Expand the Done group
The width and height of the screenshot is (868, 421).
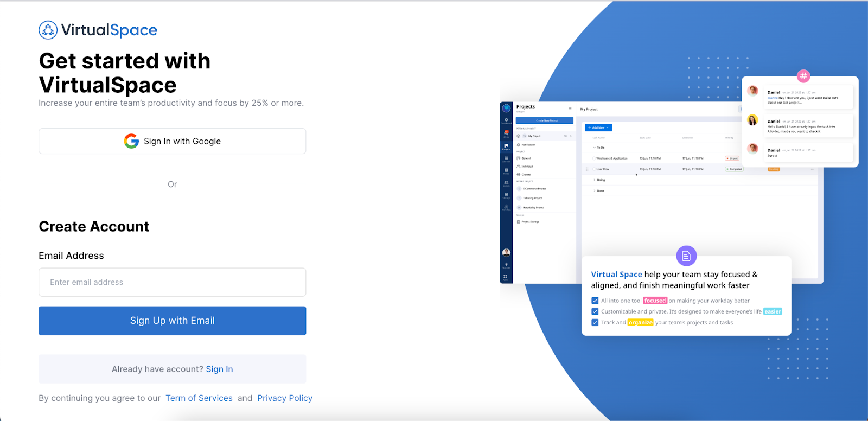tap(595, 190)
